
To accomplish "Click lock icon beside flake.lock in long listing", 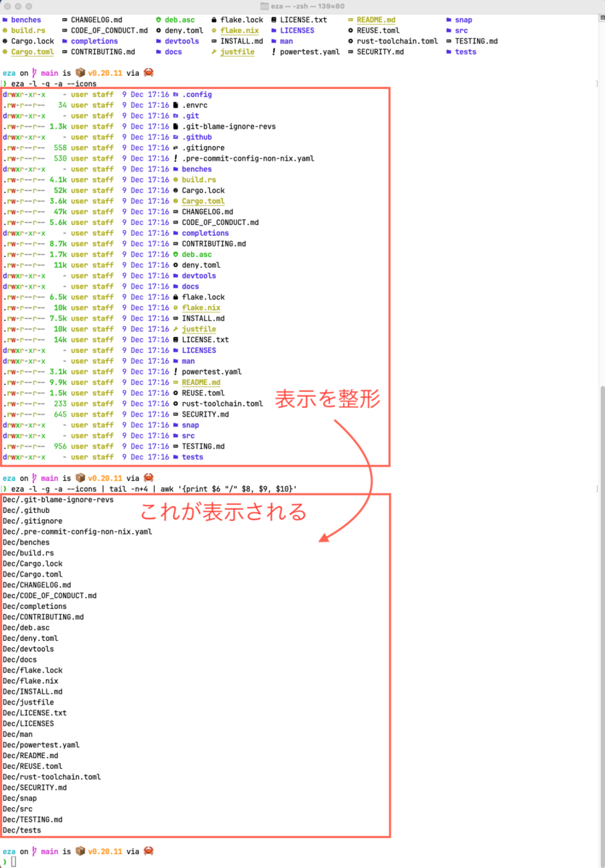I will click(x=176, y=297).
